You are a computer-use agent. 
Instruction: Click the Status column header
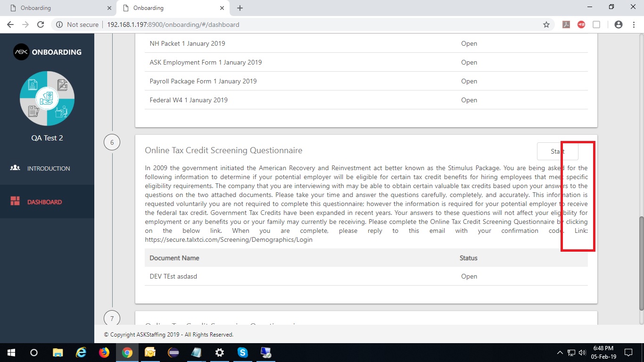469,258
